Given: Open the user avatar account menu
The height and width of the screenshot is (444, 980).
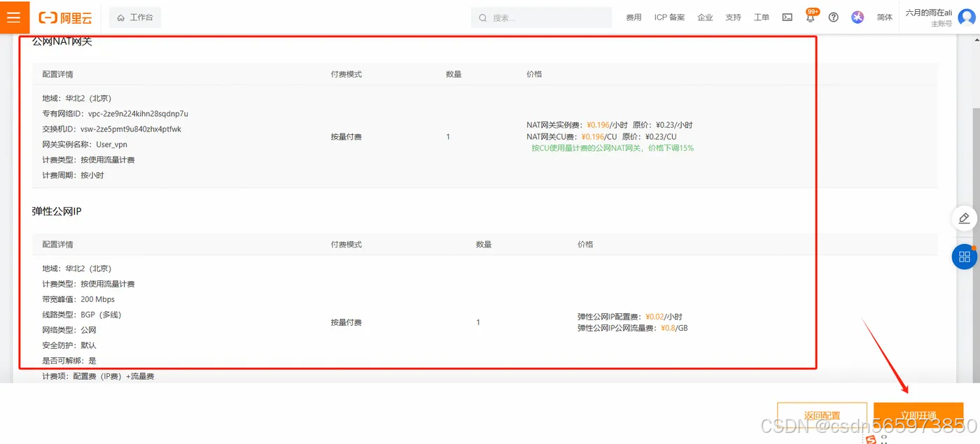Looking at the screenshot, I should pos(966,17).
